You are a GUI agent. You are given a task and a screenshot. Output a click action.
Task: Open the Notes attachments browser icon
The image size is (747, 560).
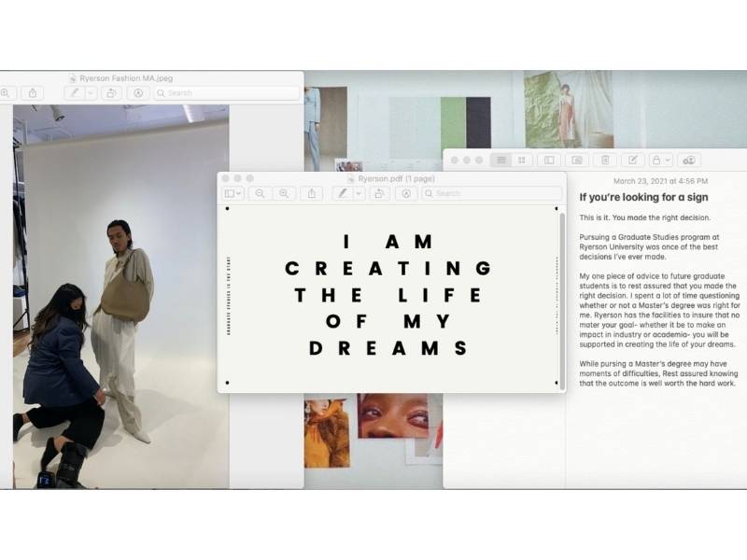tap(577, 161)
